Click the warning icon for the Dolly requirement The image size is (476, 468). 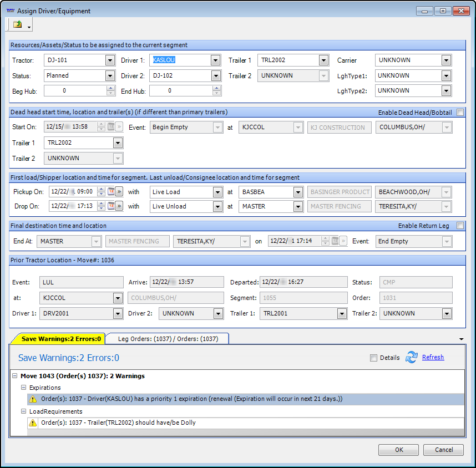point(33,423)
